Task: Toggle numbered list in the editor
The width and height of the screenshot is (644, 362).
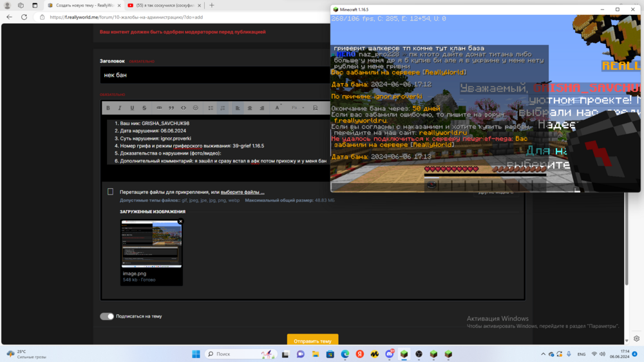Action: point(223,108)
